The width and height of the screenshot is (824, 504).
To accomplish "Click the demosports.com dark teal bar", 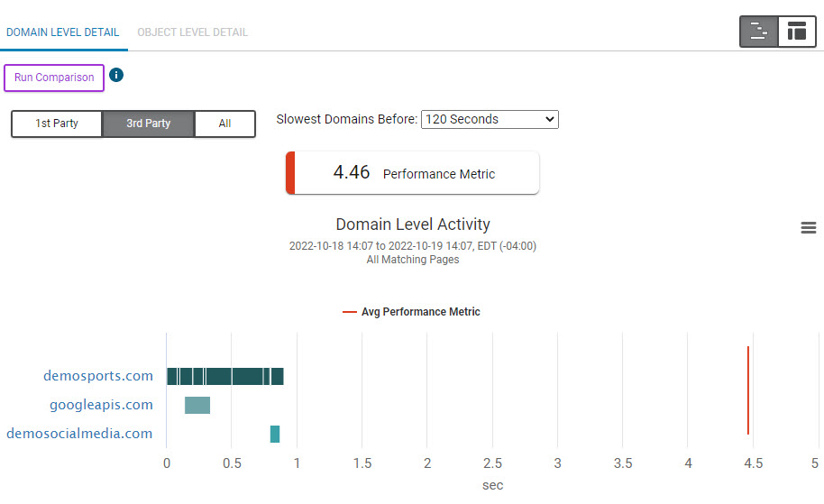I will click(x=225, y=376).
